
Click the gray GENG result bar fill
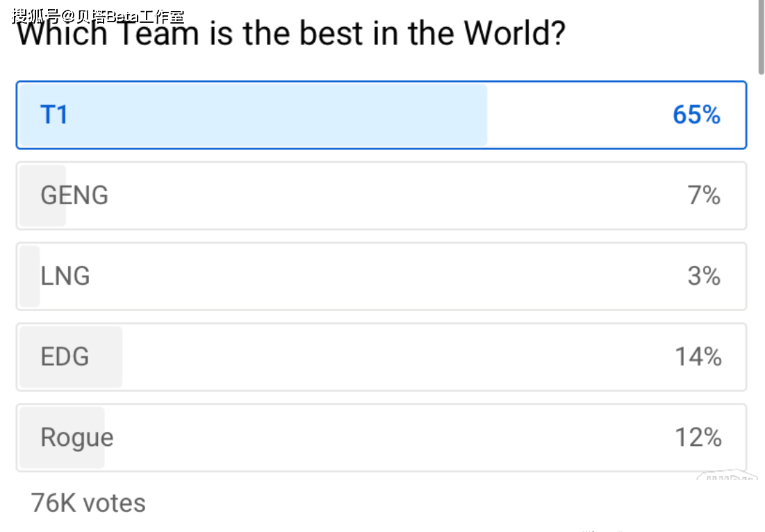(x=43, y=196)
